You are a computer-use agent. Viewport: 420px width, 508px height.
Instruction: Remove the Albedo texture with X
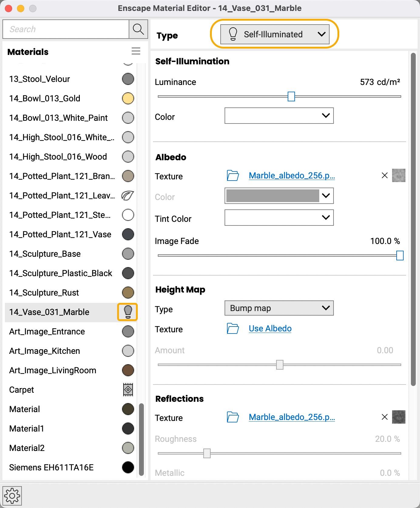point(384,175)
